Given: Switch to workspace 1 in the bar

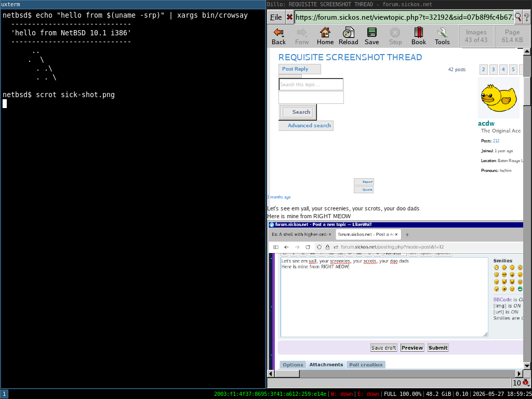Looking at the screenshot, I should coord(4,394).
